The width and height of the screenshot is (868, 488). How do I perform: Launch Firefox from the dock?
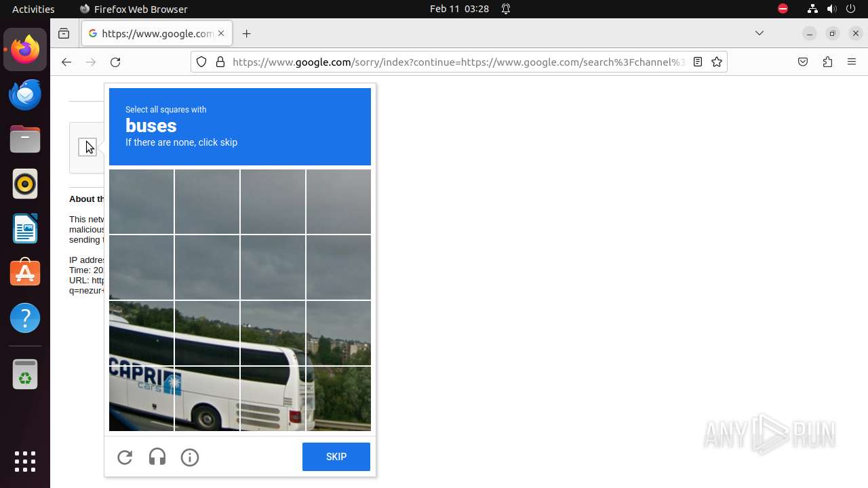point(25,49)
